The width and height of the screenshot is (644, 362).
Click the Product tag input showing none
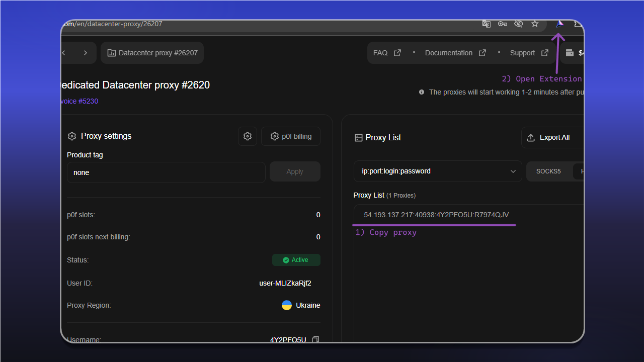pos(166,172)
